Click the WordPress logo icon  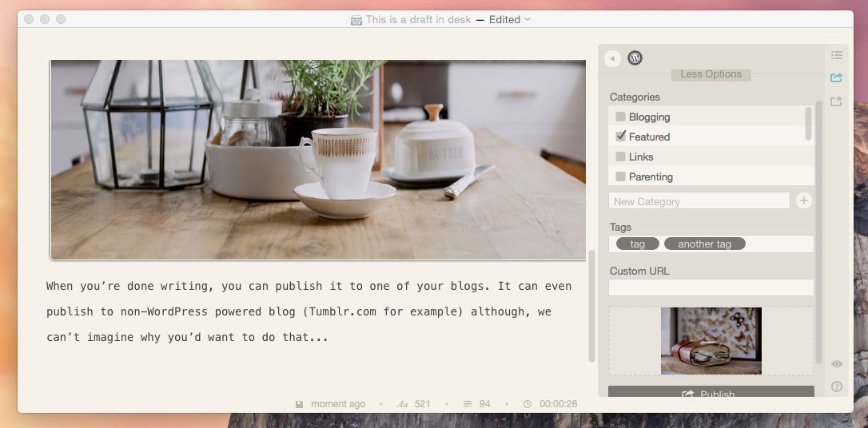tap(635, 57)
